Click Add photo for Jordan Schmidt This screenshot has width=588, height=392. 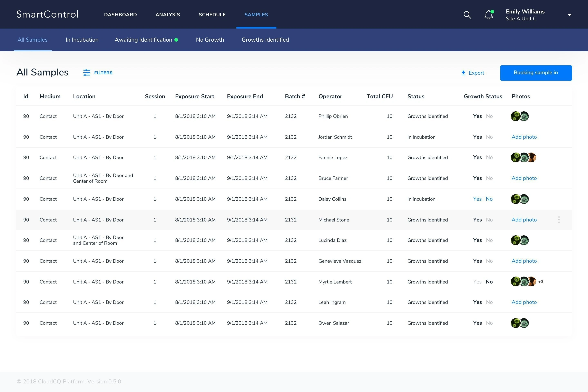pos(524,137)
